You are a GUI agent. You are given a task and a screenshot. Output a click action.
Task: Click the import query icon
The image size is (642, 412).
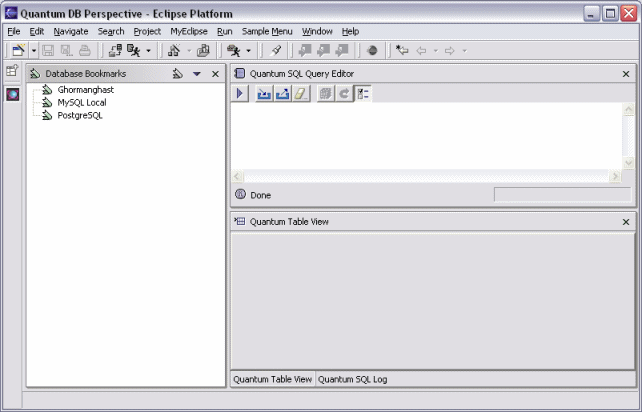tap(264, 93)
